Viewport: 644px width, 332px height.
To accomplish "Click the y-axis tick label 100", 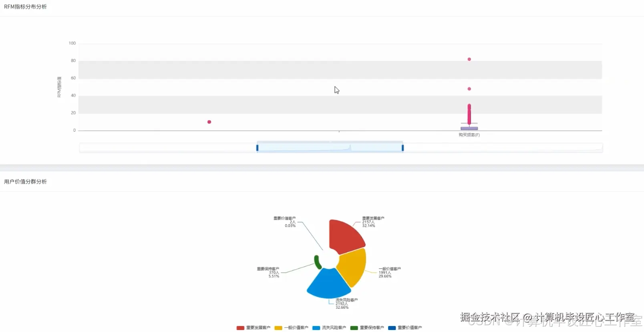I will point(72,43).
